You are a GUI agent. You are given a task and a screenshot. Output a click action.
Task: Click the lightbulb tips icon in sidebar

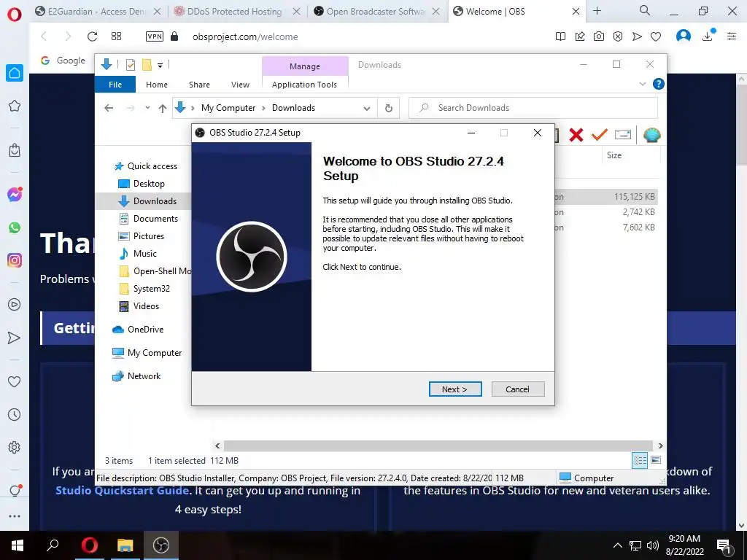(15, 491)
